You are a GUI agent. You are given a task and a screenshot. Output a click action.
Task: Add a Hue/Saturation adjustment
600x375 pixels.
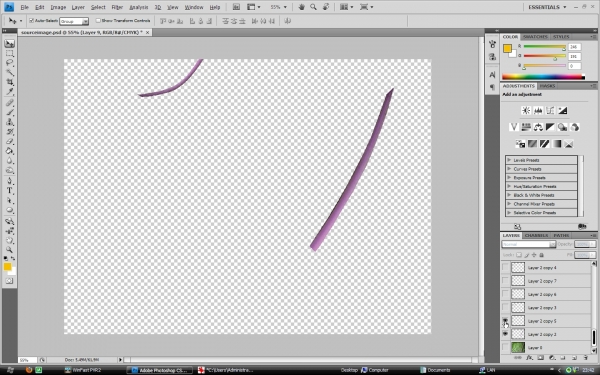click(526, 127)
